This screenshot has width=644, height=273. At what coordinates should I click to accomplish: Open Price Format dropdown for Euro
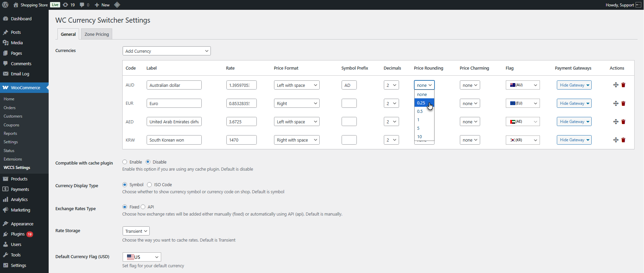pos(297,103)
